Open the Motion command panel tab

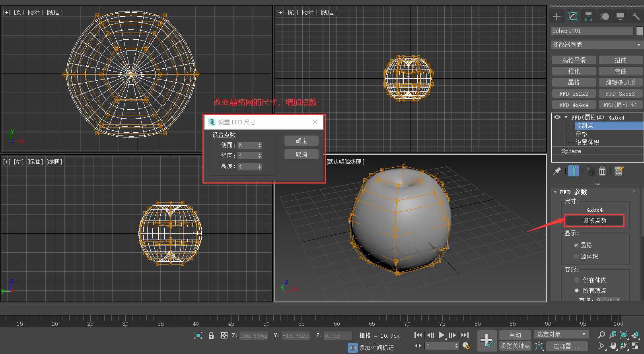pos(605,16)
